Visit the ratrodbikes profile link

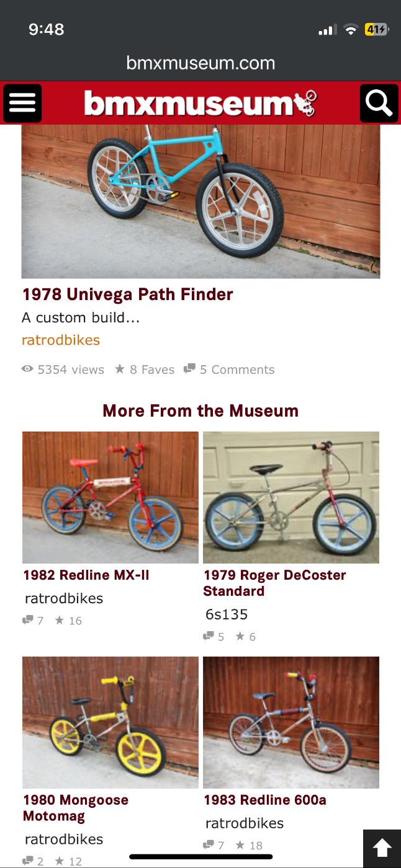(x=60, y=340)
